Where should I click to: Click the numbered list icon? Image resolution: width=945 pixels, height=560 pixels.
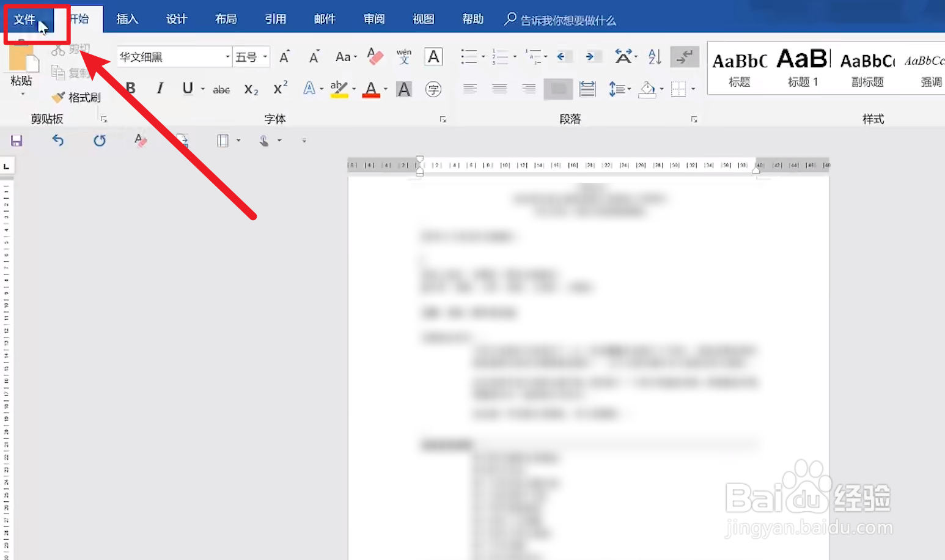(500, 57)
